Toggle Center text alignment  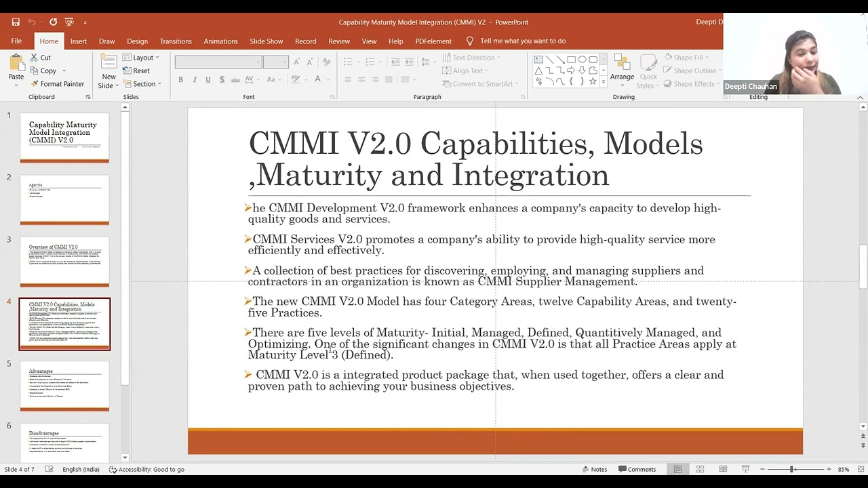point(361,79)
